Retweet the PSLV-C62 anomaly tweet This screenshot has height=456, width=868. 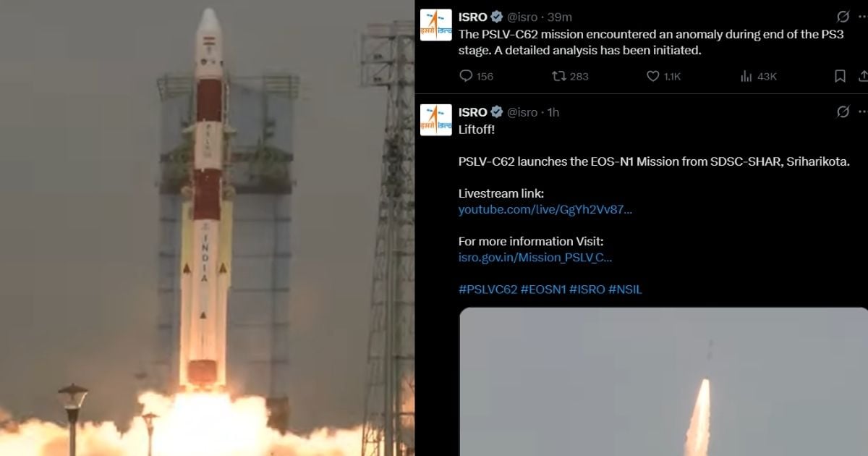point(559,76)
